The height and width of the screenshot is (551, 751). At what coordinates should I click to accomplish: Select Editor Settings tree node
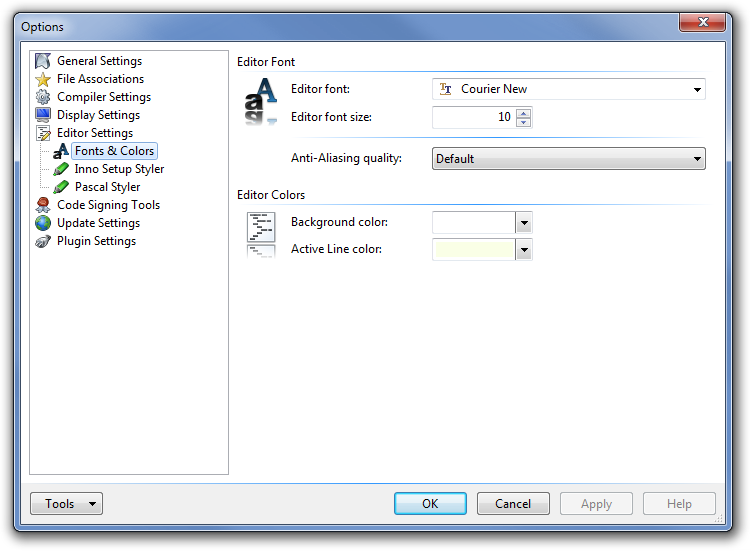coord(94,133)
